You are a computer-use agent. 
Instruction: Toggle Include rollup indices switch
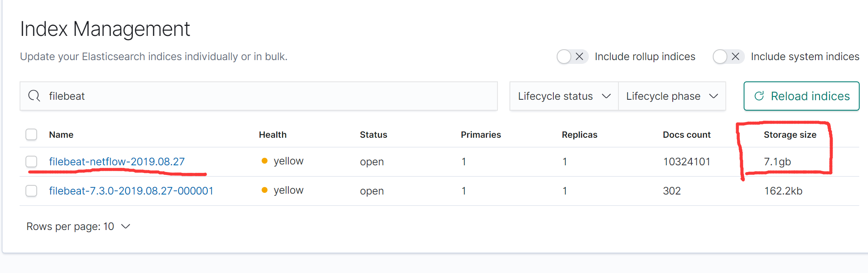(573, 56)
